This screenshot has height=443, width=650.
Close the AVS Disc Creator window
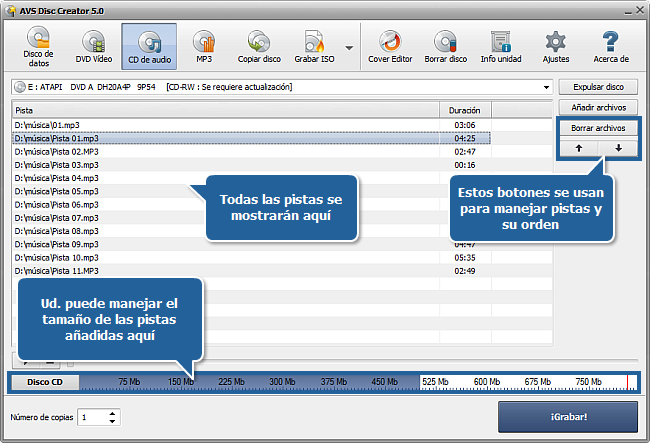640,11
